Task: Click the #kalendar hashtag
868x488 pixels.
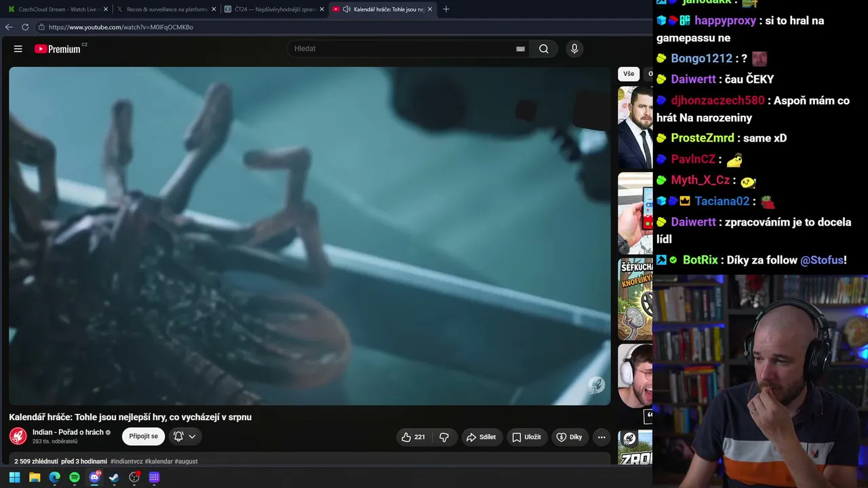Action: (159, 462)
